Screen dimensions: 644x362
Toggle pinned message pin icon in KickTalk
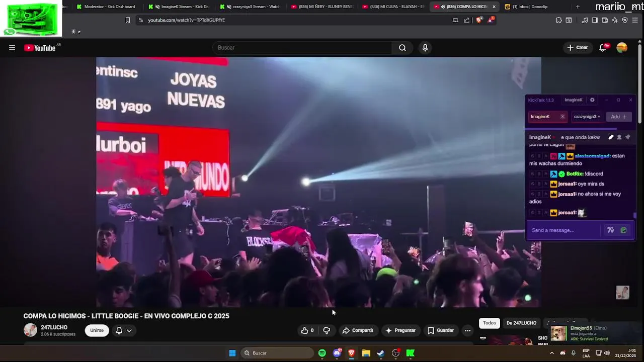[627, 137]
